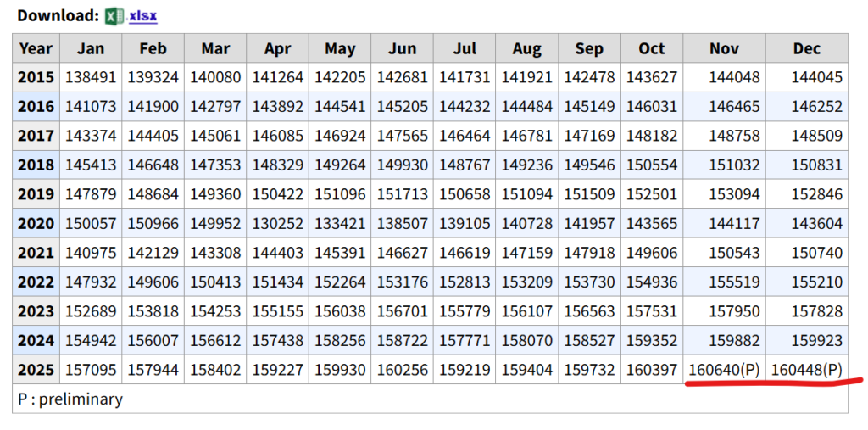Click the 2020 row header
This screenshot has width=868, height=430.
36,223
